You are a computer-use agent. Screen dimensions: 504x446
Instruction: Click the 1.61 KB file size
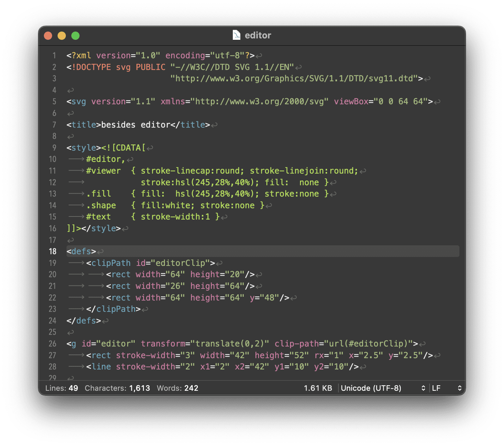[318, 388]
